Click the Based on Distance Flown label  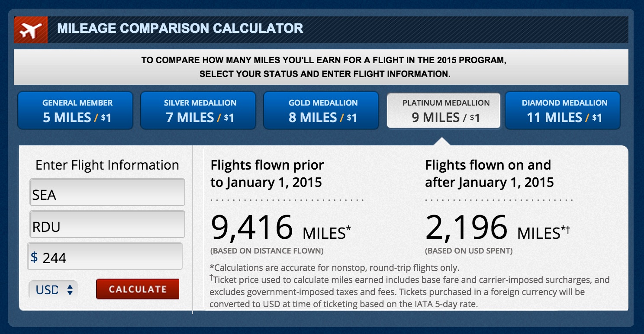pos(267,251)
